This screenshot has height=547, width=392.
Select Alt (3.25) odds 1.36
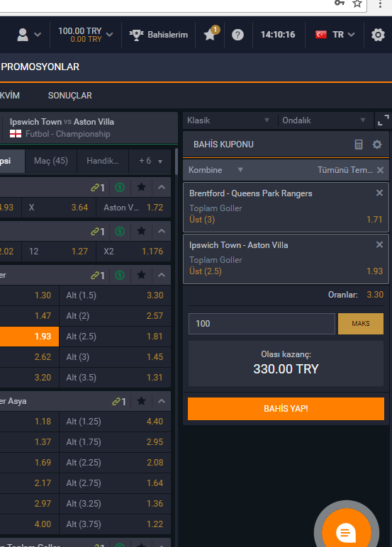116,504
